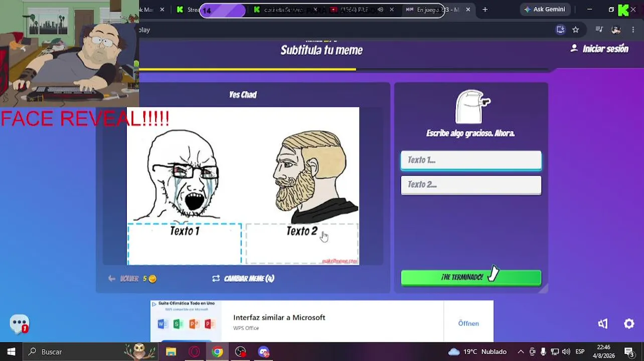Show hidden system tray icons
The width and height of the screenshot is (644, 361).
click(521, 351)
